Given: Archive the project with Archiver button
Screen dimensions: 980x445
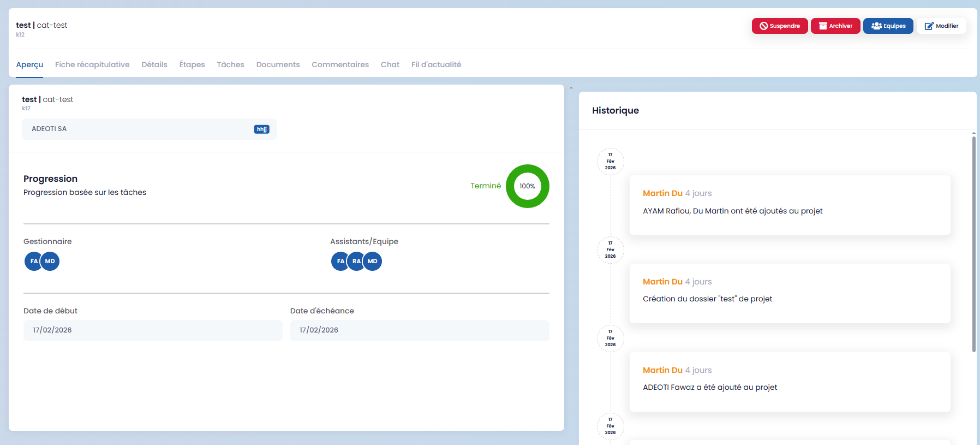Looking at the screenshot, I should coord(835,26).
